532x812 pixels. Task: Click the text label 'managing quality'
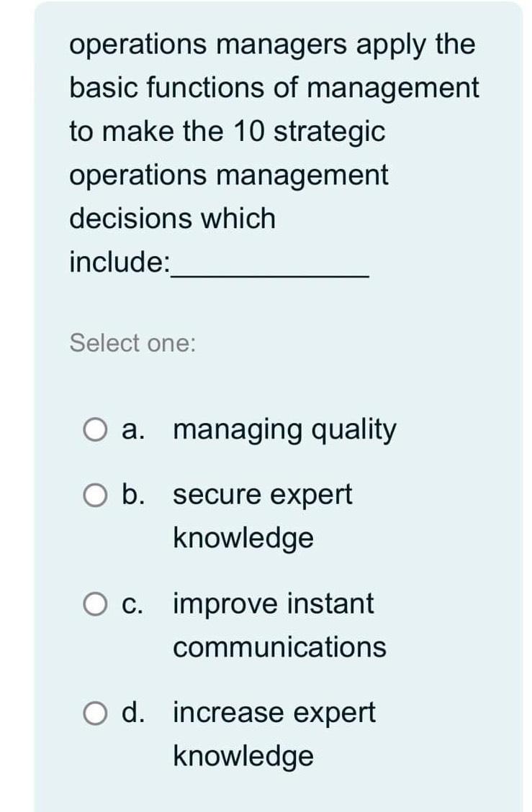[284, 429]
